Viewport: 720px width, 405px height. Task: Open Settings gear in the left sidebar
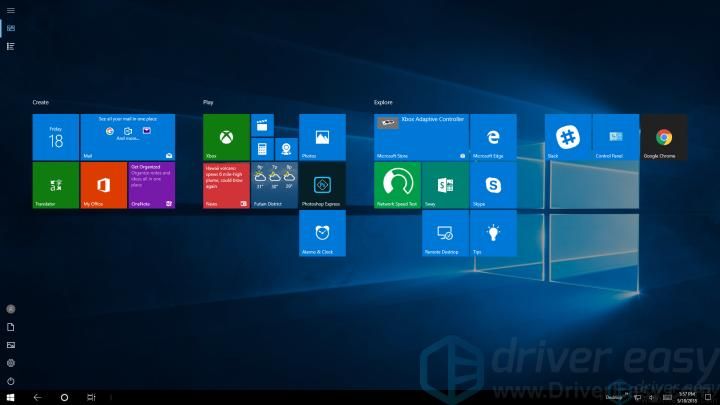10,363
